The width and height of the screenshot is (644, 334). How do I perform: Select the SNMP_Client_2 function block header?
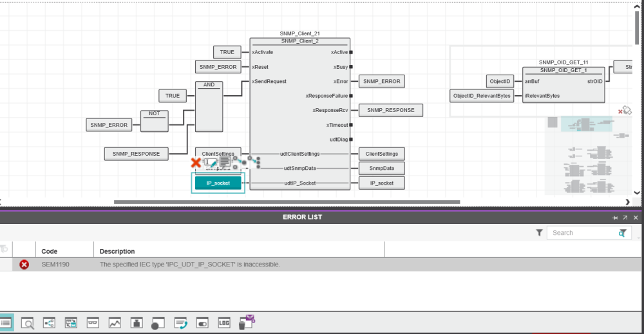(x=300, y=41)
